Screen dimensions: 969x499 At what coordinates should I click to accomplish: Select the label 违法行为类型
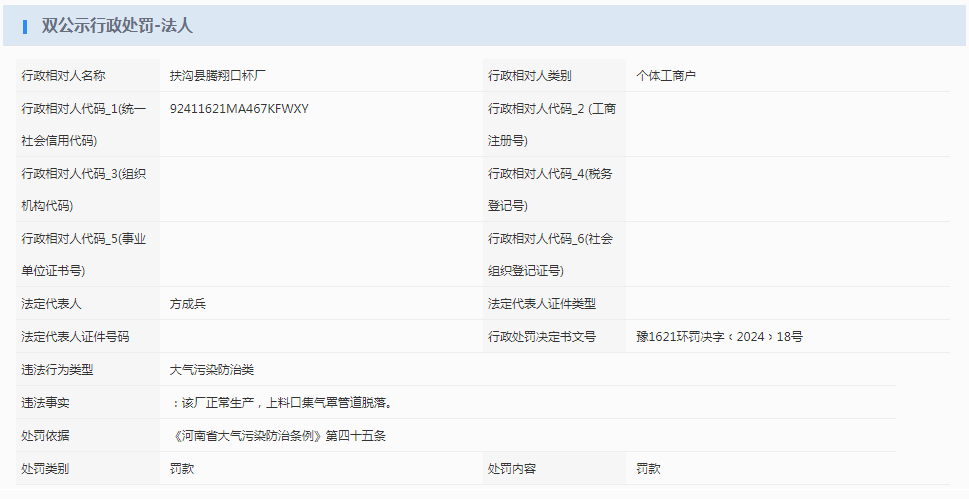click(57, 370)
